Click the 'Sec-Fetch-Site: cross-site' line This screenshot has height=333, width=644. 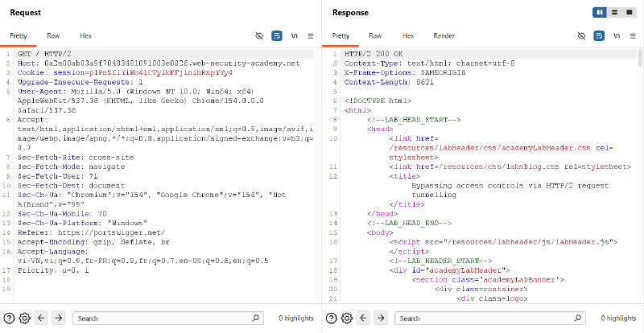point(76,158)
